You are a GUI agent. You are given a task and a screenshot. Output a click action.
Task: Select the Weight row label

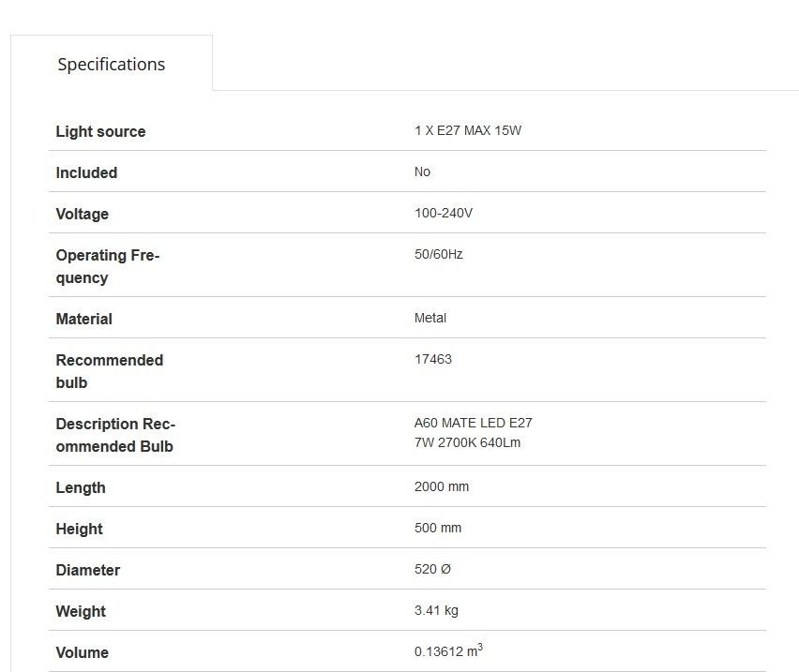[x=81, y=611]
